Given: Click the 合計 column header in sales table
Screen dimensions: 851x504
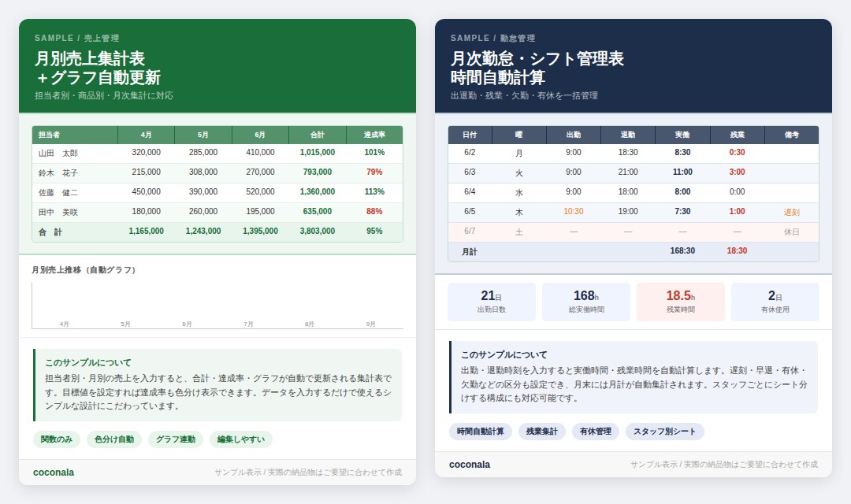Looking at the screenshot, I should [318, 135].
